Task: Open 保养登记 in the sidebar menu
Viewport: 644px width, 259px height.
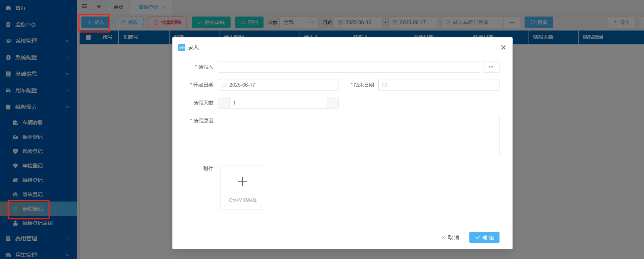Action: 32,137
